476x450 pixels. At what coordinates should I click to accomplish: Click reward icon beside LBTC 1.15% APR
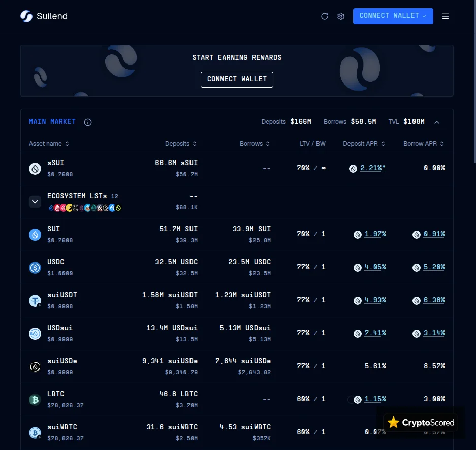tap(358, 400)
